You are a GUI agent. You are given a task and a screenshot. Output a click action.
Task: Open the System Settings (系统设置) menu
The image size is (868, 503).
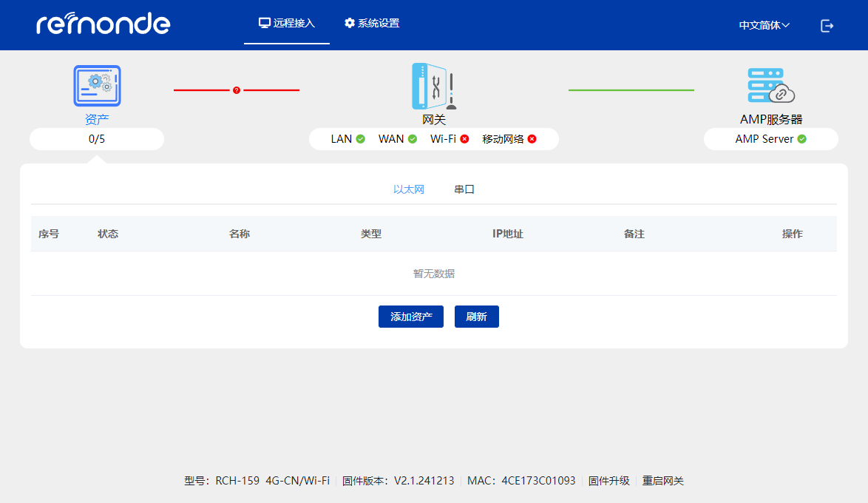372,23
